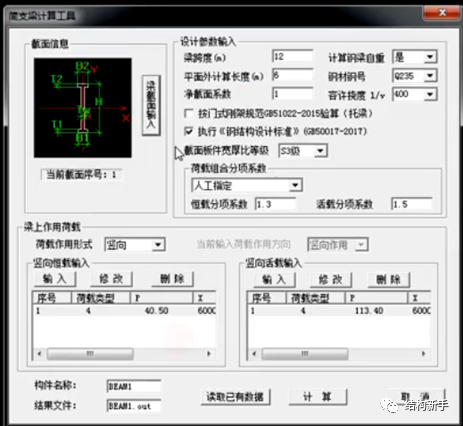
Task: Edit the 活载分项系数 1.5 field
Action: tap(412, 204)
